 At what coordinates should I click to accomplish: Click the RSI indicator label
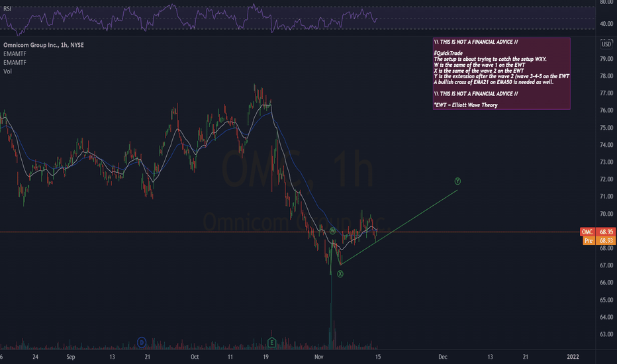point(7,9)
